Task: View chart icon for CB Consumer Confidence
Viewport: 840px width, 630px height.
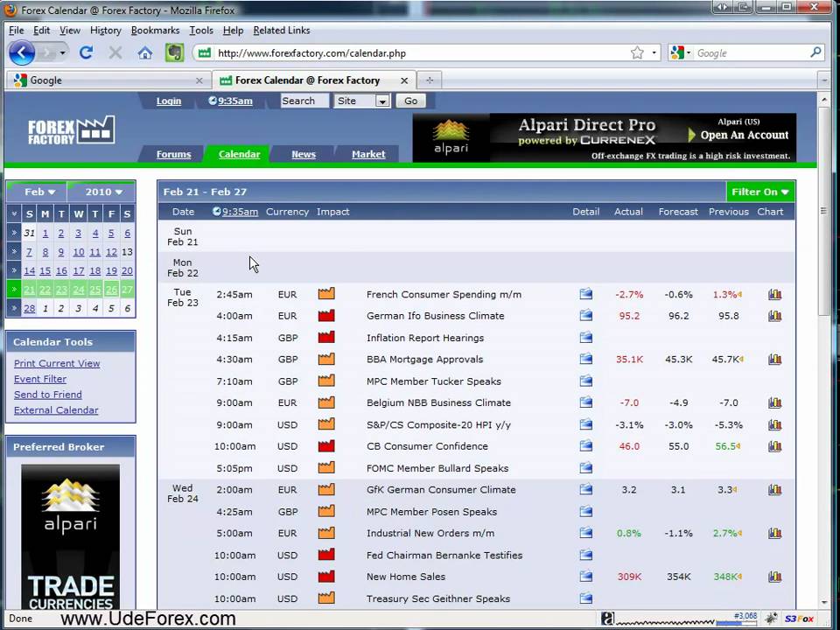Action: (774, 445)
